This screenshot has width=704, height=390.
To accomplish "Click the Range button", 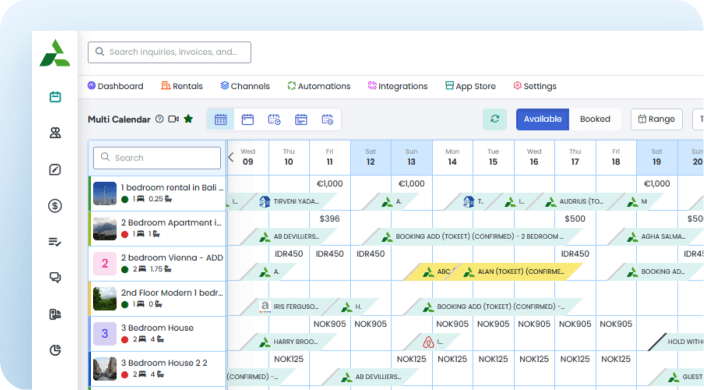I will coord(656,119).
